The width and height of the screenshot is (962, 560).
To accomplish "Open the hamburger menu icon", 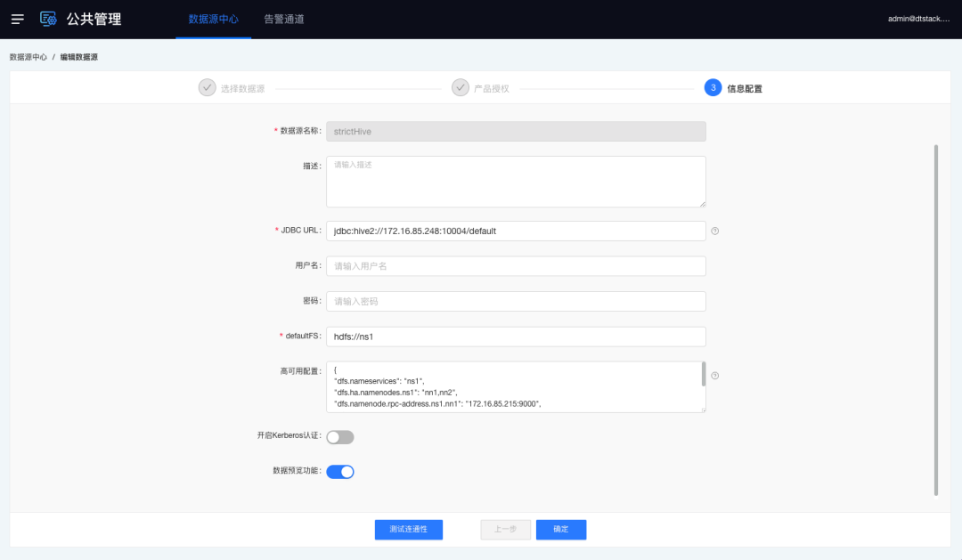I will click(18, 19).
